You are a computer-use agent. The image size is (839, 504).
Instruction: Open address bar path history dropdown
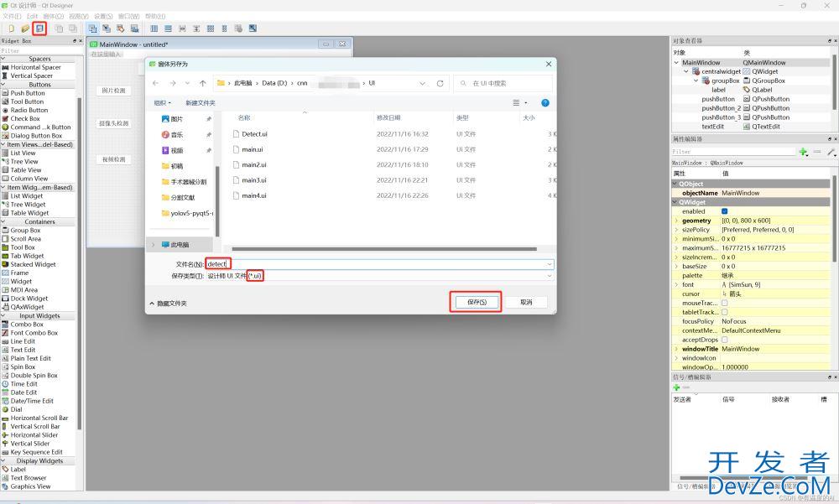tap(422, 84)
